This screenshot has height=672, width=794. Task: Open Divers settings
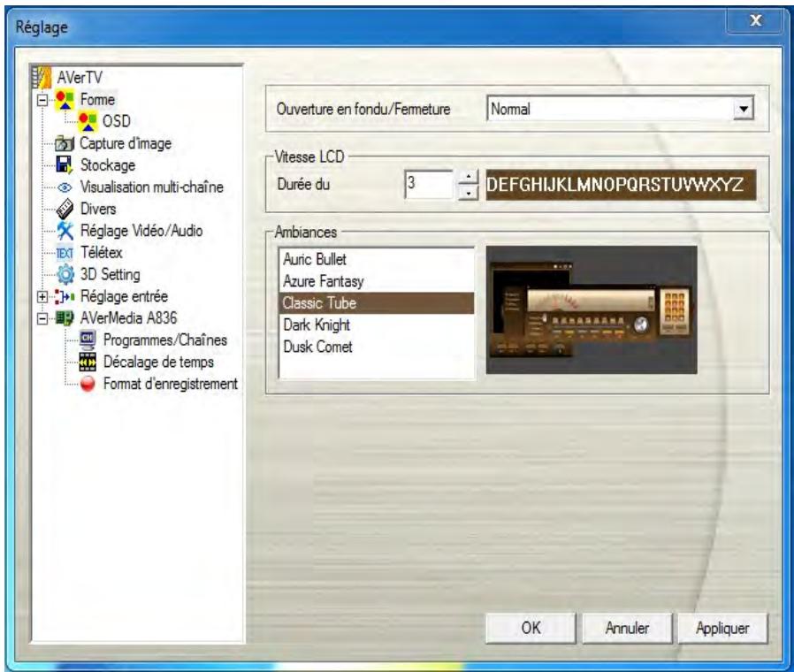pos(98,209)
